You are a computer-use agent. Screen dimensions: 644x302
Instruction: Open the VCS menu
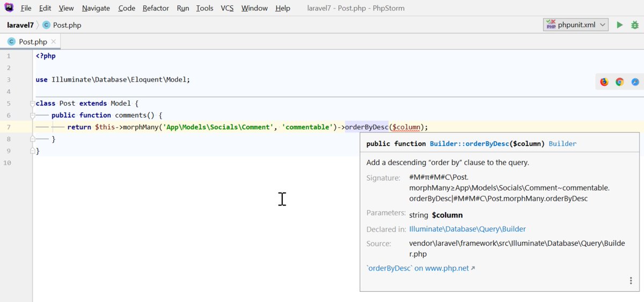pos(227,8)
